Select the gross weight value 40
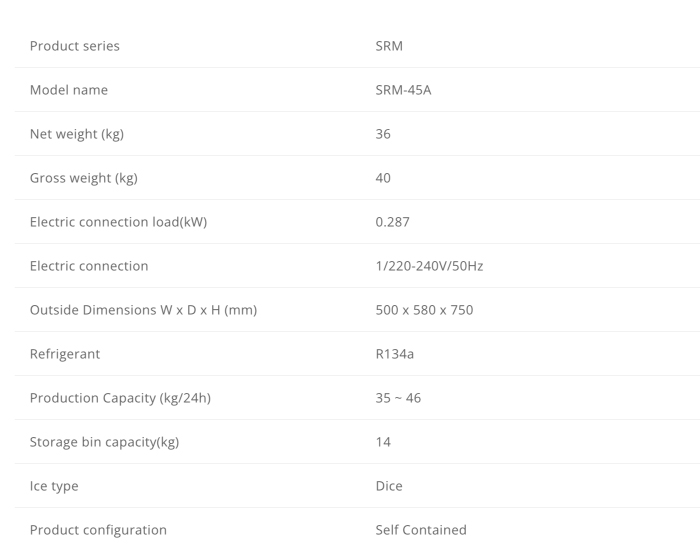 tap(383, 178)
